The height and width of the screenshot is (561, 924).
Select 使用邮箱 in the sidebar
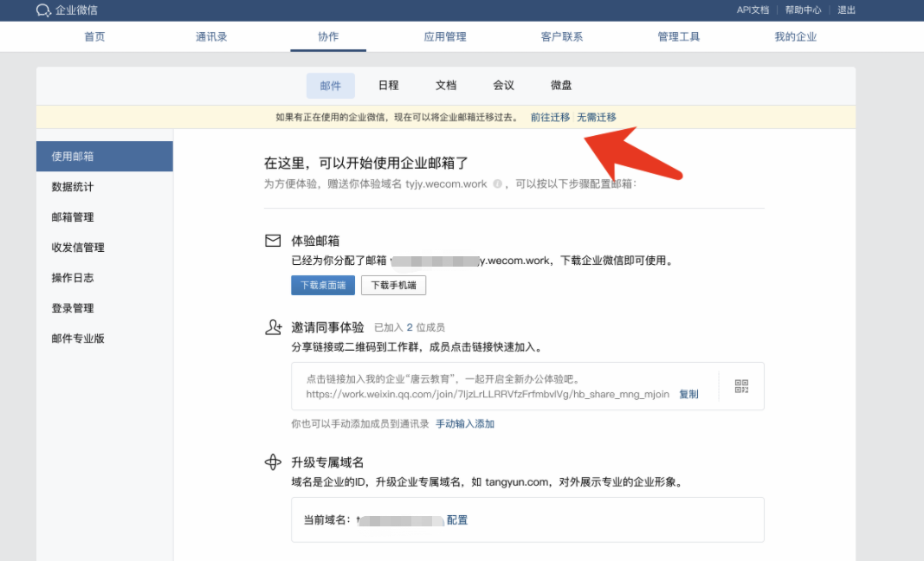[104, 156]
